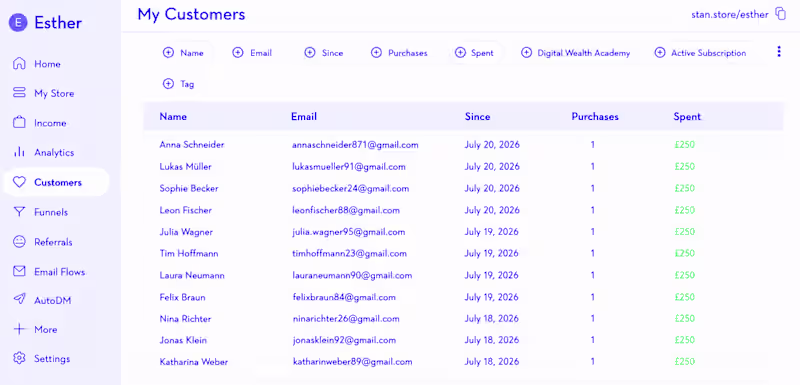Add the Name filter
The image size is (800, 385).
pos(184,53)
